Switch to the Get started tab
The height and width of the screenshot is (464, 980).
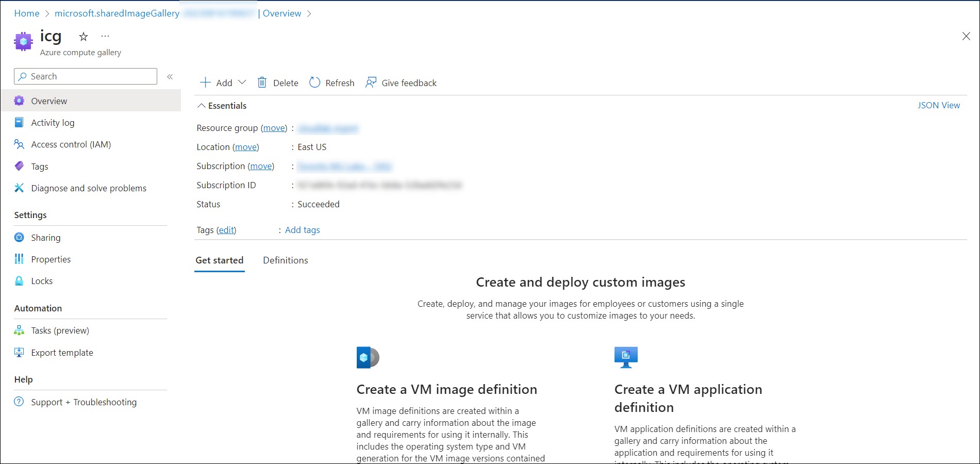pos(220,260)
